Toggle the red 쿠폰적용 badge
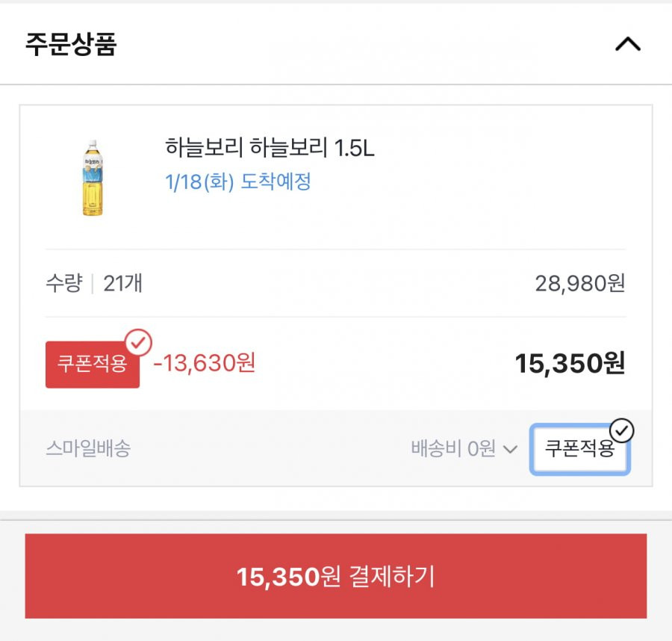Viewport: 672px width, 641px height. (93, 365)
